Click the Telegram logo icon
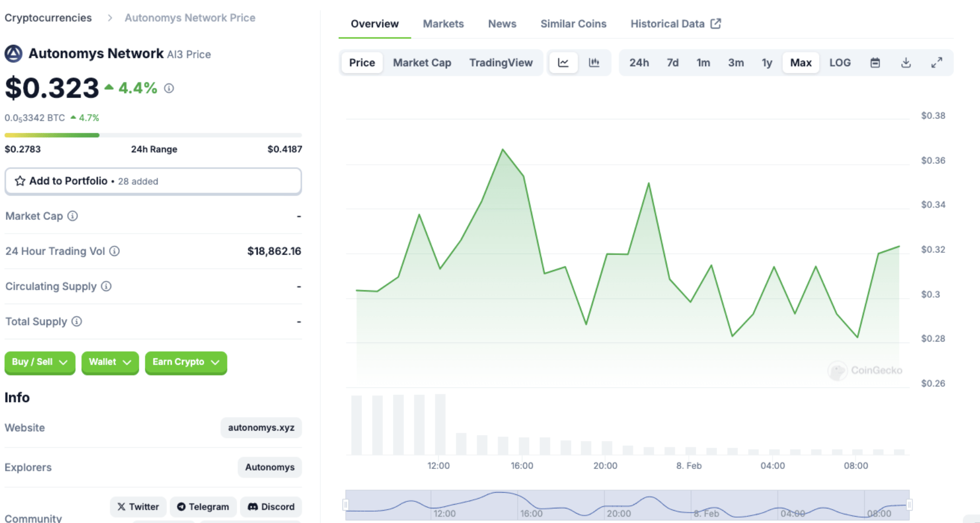980x523 pixels. (182, 507)
